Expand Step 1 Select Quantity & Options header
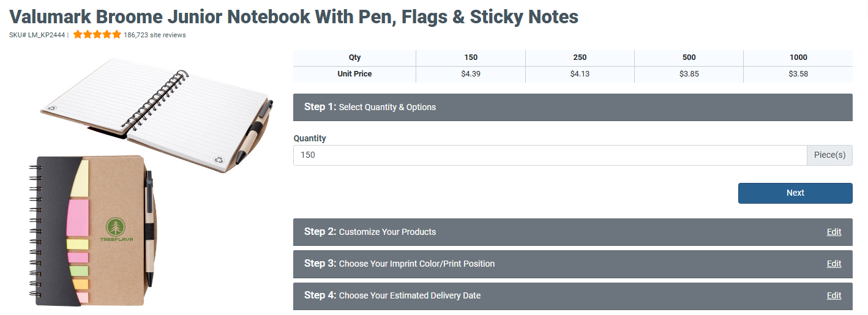 tap(572, 107)
